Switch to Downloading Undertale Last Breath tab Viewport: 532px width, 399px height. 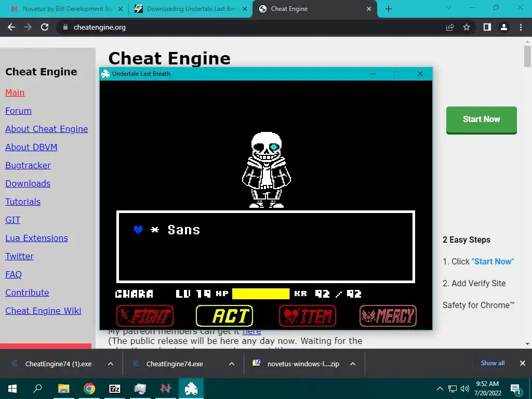[x=190, y=9]
